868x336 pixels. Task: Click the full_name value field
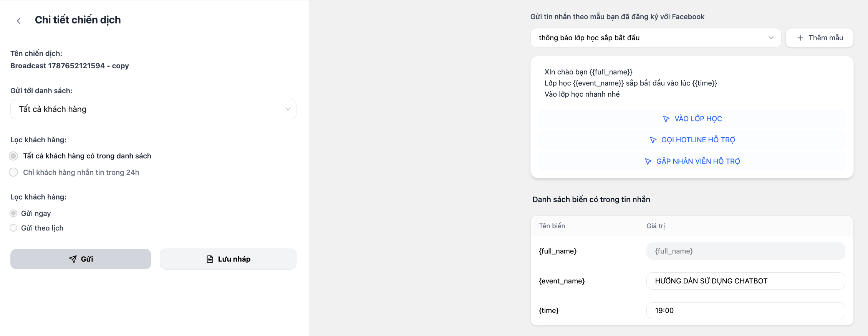[745, 251]
